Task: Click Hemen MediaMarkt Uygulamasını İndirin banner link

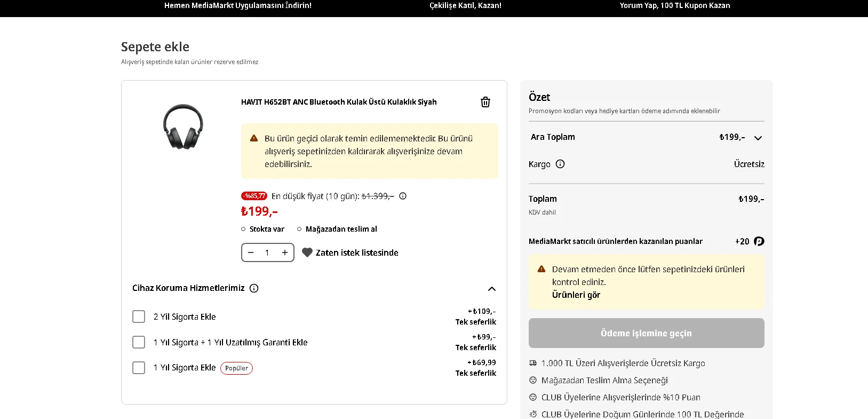Action: coord(238,5)
